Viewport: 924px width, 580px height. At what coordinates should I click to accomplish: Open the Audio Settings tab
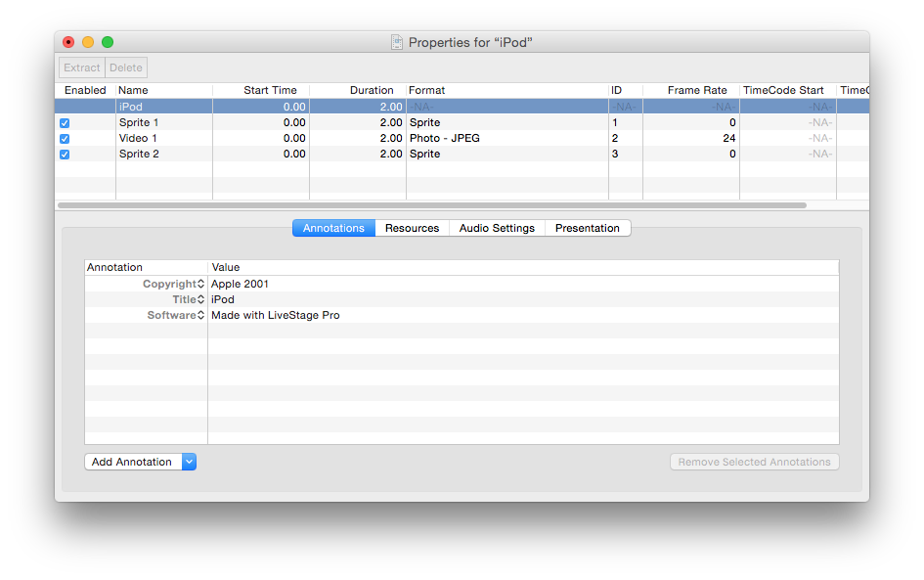497,228
